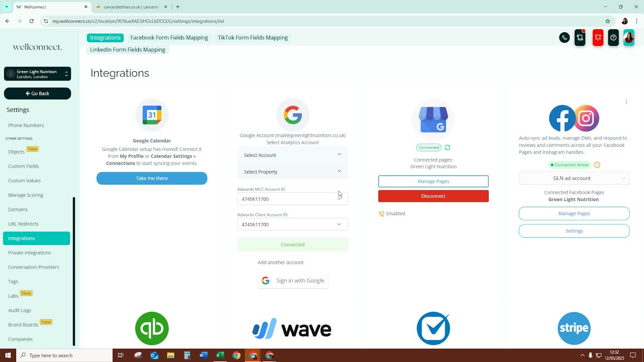The width and height of the screenshot is (644, 362).
Task: Refresh the Google Business Profile connection
Action: coord(447,148)
